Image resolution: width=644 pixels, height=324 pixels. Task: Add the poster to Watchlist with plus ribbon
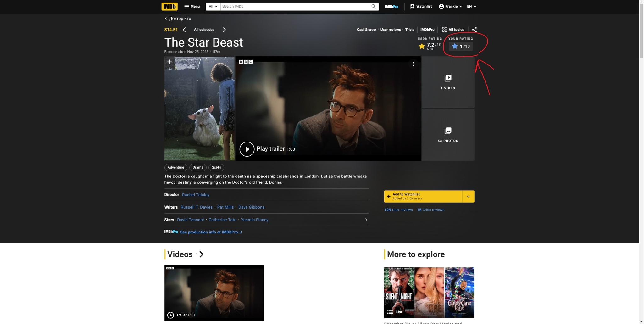coord(169,62)
